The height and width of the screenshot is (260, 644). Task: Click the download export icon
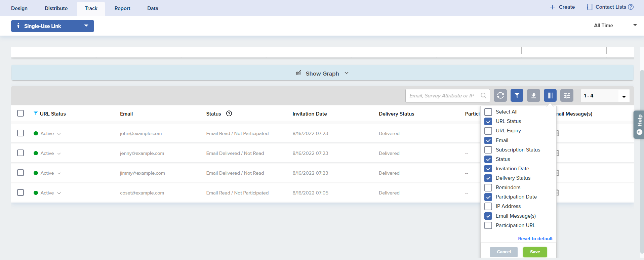(x=533, y=96)
